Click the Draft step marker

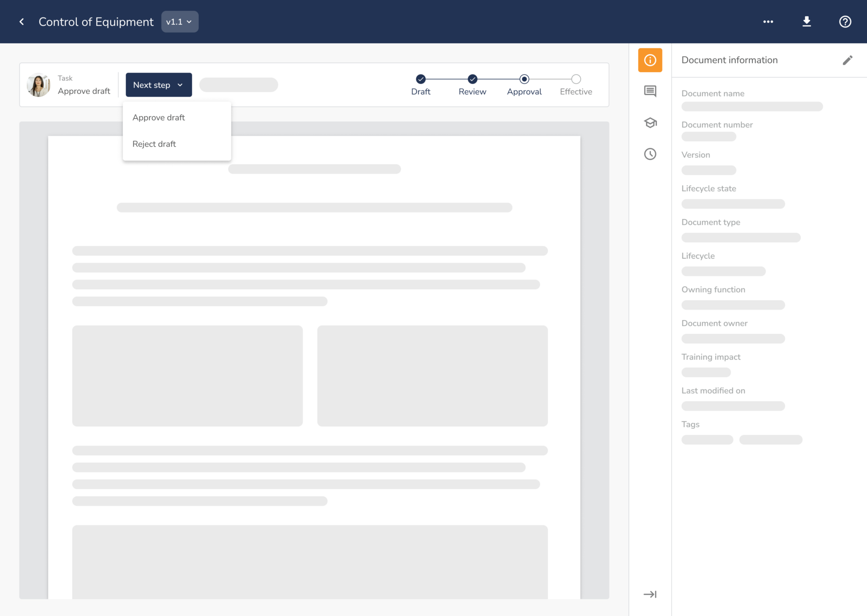click(x=420, y=79)
